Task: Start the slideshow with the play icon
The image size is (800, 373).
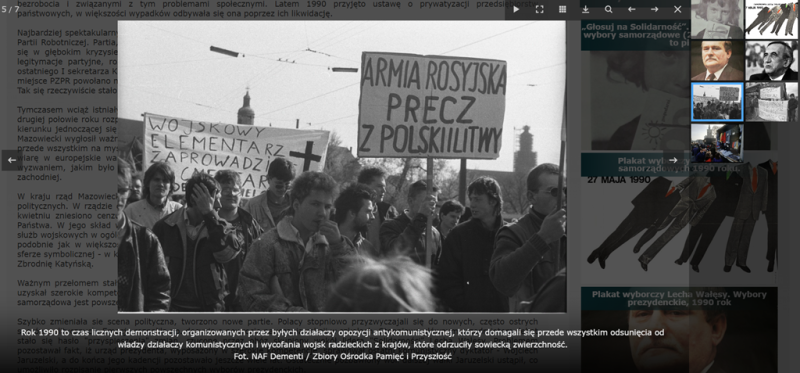Action: (x=516, y=9)
